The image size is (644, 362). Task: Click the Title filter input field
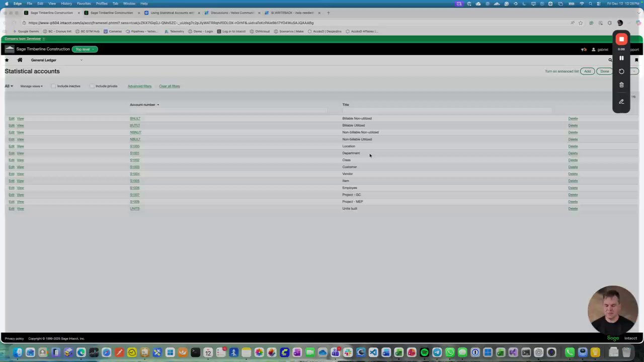click(447, 111)
